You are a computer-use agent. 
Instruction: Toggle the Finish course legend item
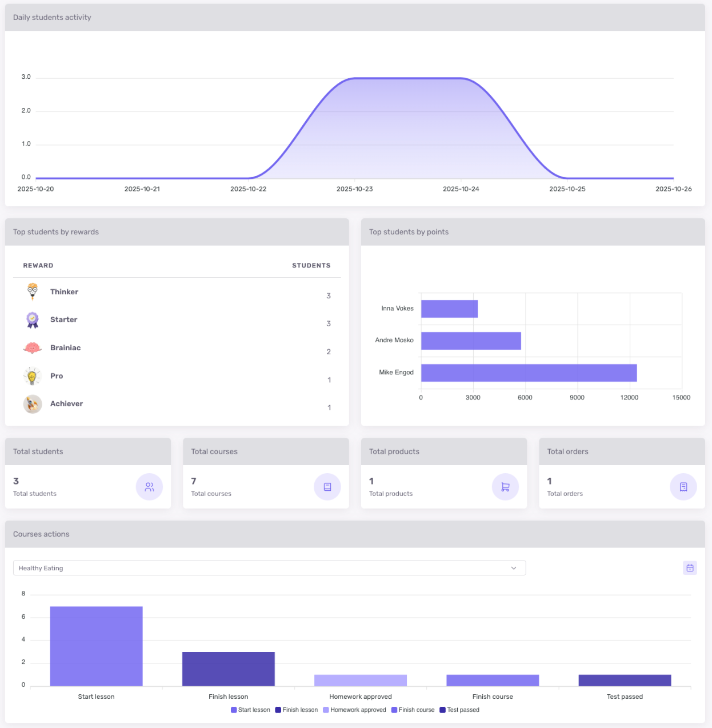tap(413, 710)
